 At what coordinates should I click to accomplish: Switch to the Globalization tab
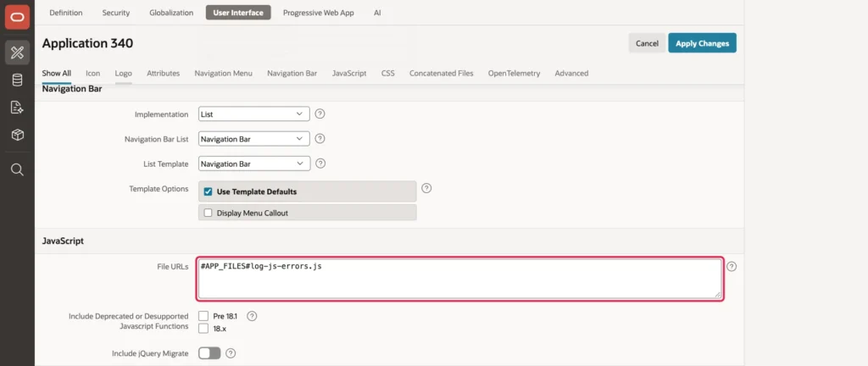171,13
